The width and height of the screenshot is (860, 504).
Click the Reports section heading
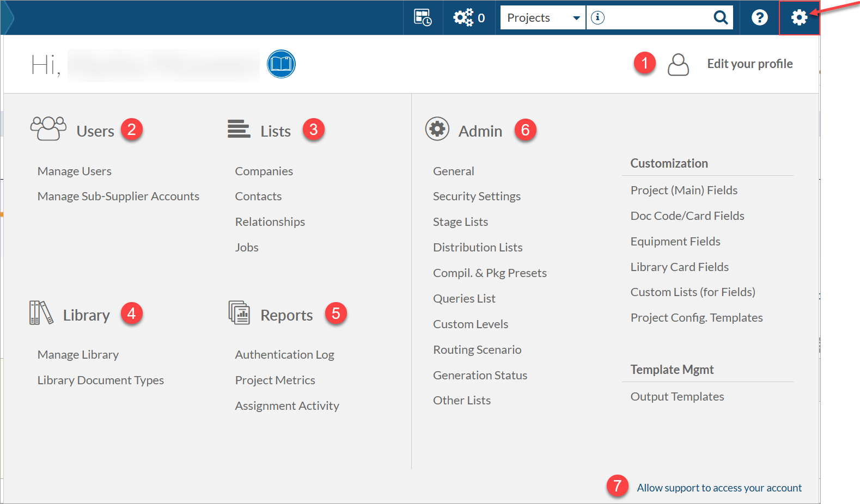click(x=286, y=316)
